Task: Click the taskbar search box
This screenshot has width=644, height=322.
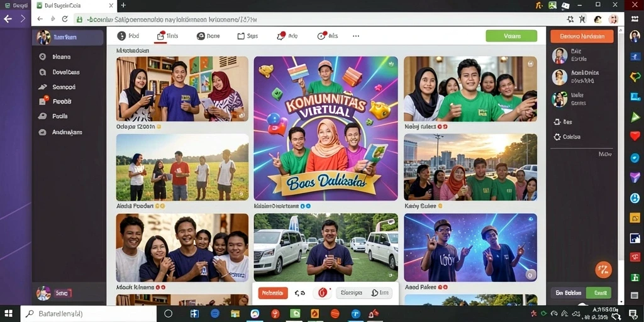Action: [x=88, y=314]
